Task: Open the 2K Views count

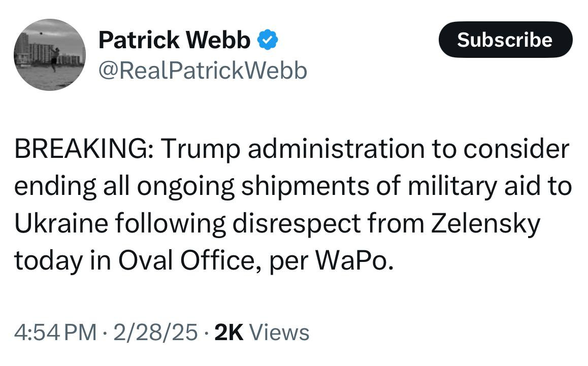Action: [262, 332]
